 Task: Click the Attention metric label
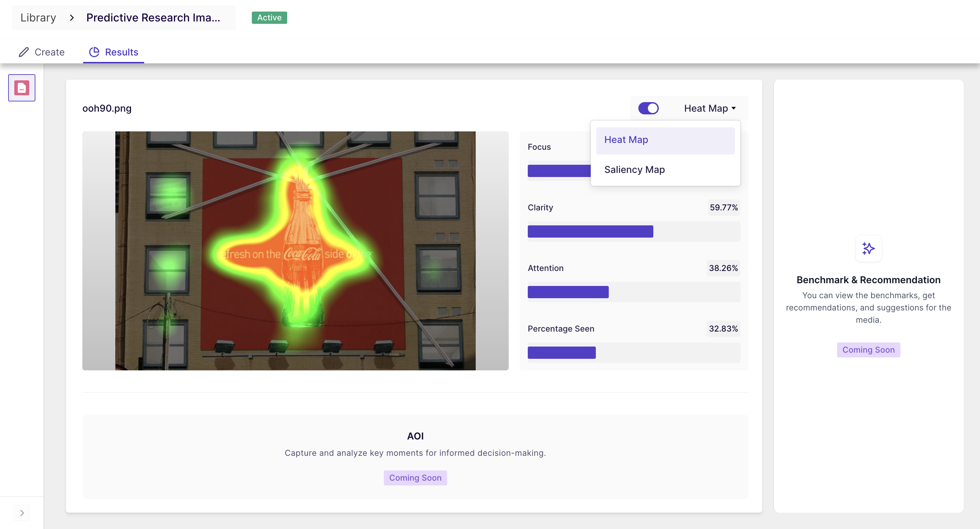pos(545,268)
